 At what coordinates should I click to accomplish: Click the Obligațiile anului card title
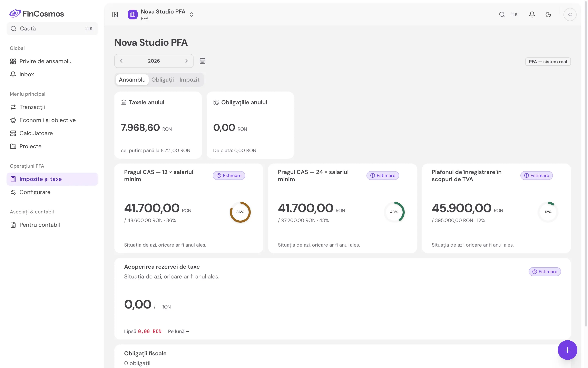[x=244, y=102]
